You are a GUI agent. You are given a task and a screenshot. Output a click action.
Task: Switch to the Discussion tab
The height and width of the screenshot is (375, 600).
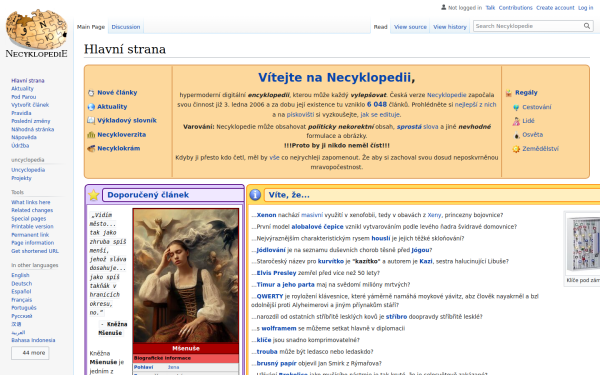pos(126,27)
